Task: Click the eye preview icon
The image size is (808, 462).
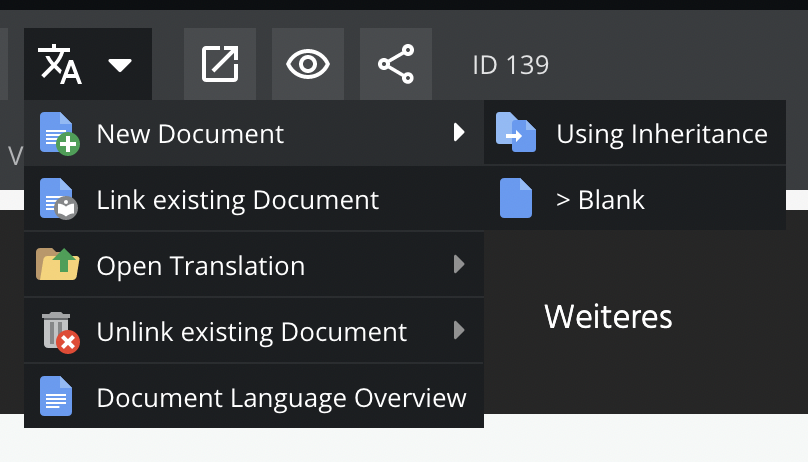Action: tap(308, 65)
